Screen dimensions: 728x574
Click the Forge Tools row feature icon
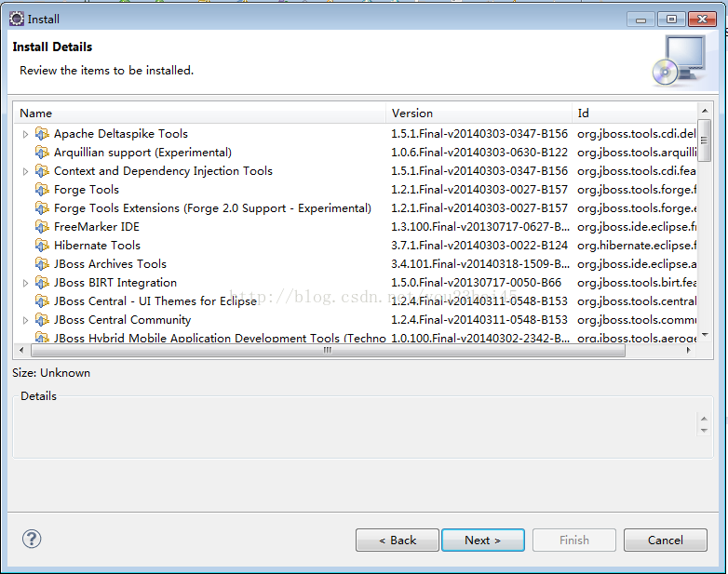click(42, 190)
